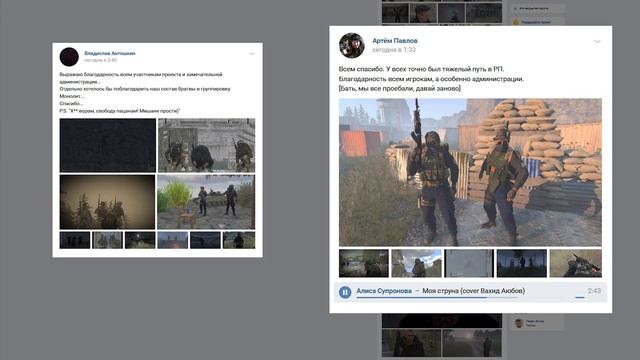
Task: Click the сегодня в 3:40 timestamp
Action: 100,60
